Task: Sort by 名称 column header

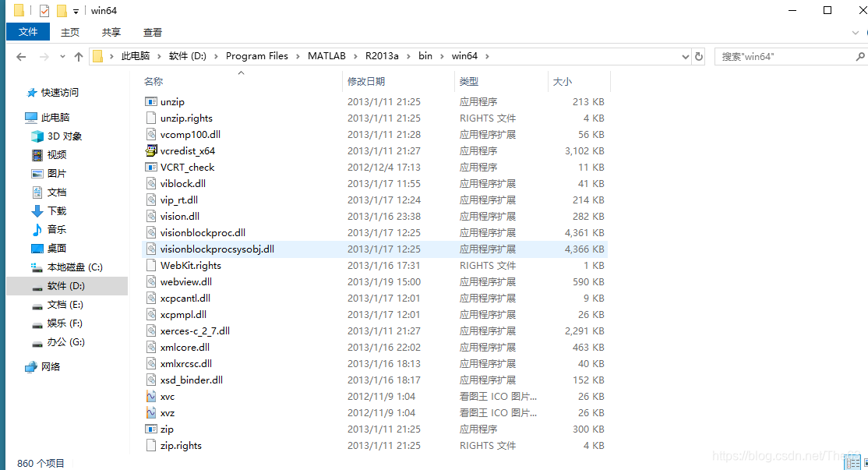Action: pos(153,81)
